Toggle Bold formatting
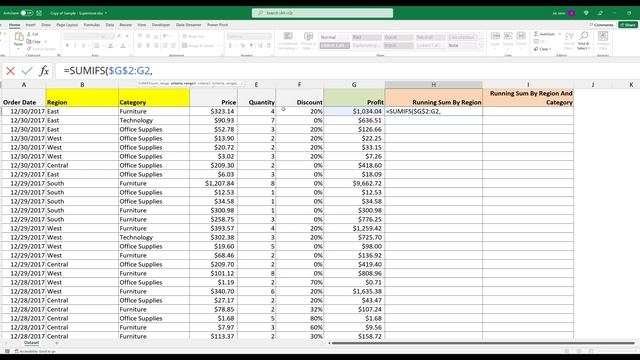This screenshot has width=640, height=360. (x=67, y=46)
